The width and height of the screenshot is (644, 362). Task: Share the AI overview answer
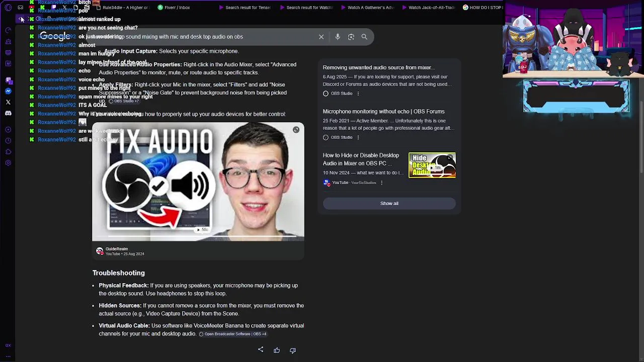coord(261,350)
